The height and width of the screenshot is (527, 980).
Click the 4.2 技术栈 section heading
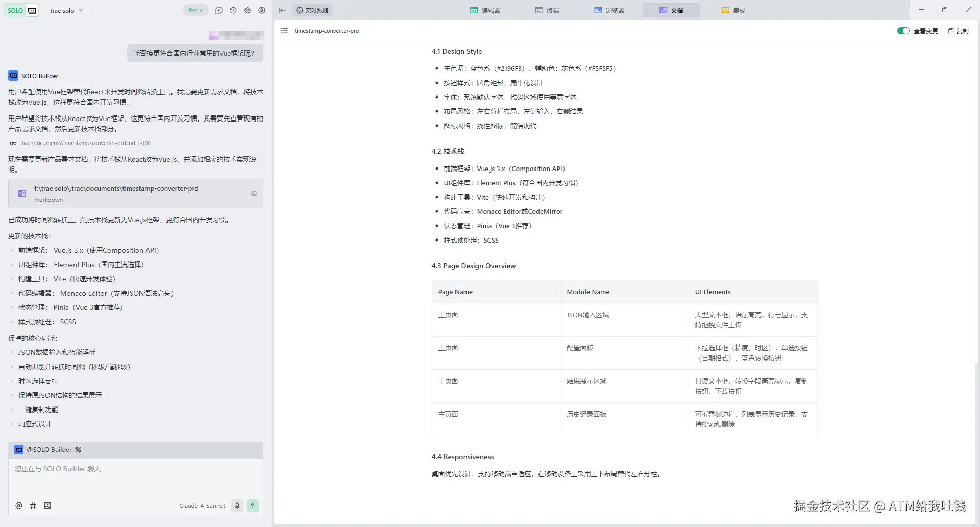point(448,151)
